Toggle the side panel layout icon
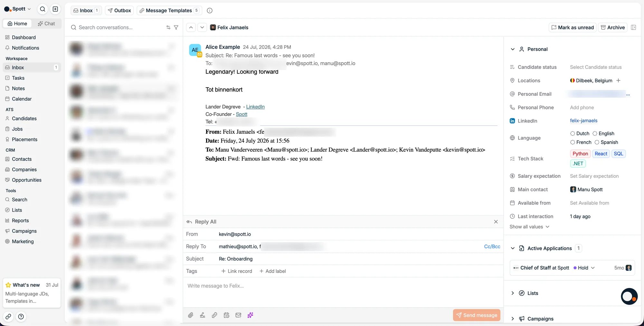Image resolution: width=644 pixels, height=326 pixels. click(x=633, y=27)
